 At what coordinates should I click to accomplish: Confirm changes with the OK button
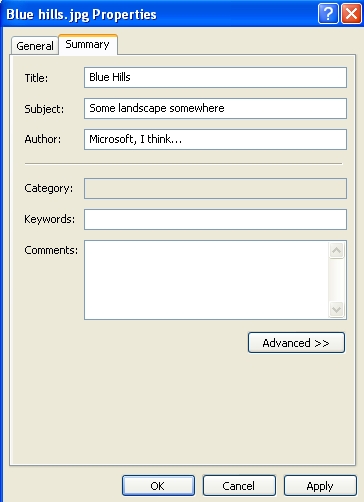pos(158,486)
